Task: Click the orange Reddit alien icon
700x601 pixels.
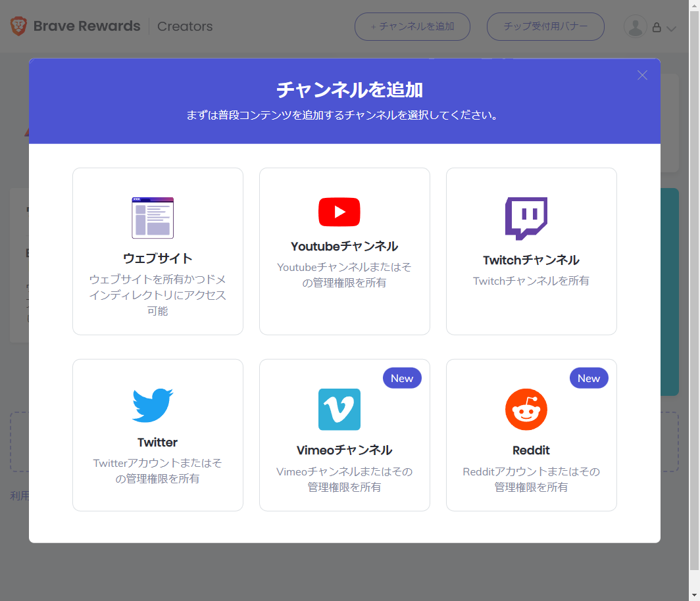Action: (526, 409)
